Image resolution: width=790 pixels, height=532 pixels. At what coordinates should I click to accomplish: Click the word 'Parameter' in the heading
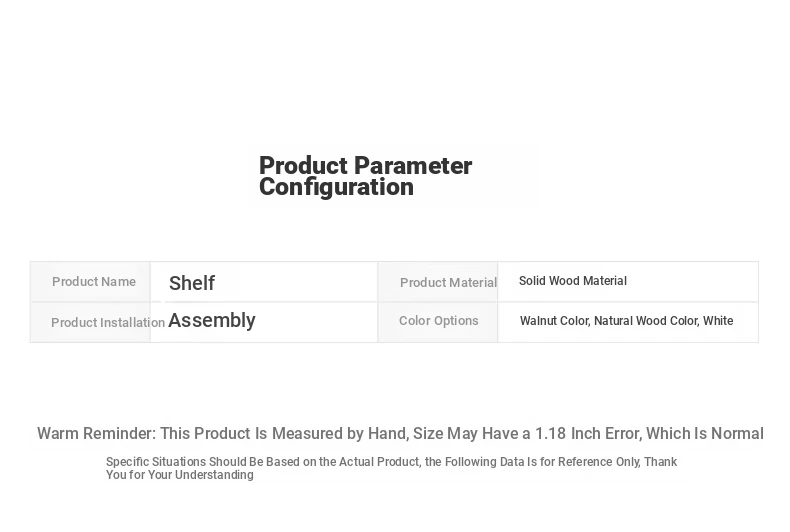pos(413,166)
